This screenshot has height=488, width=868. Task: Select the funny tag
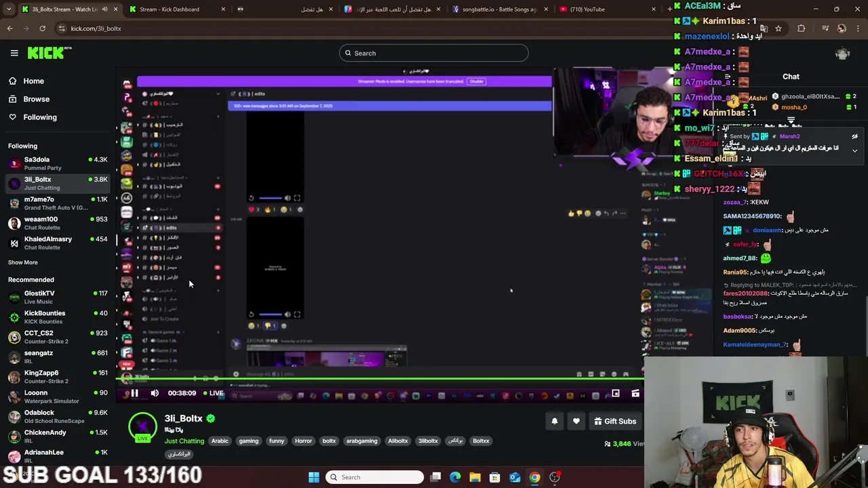coord(277,441)
